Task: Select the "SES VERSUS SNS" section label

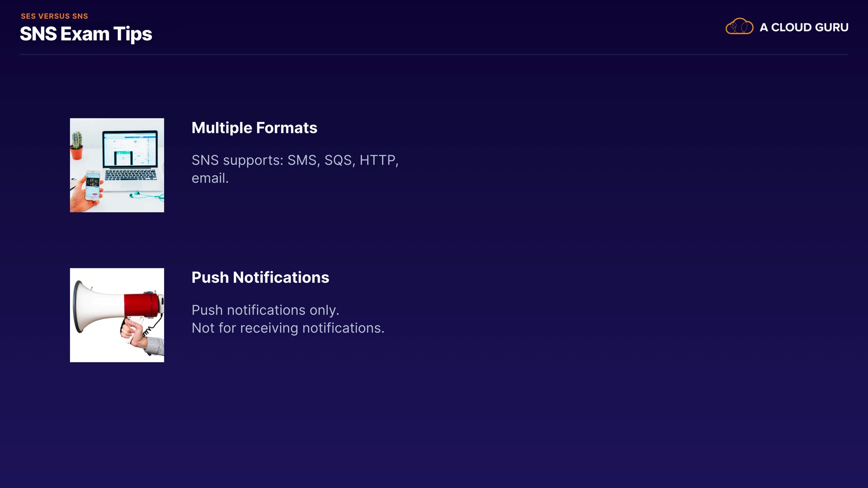Action: click(54, 16)
